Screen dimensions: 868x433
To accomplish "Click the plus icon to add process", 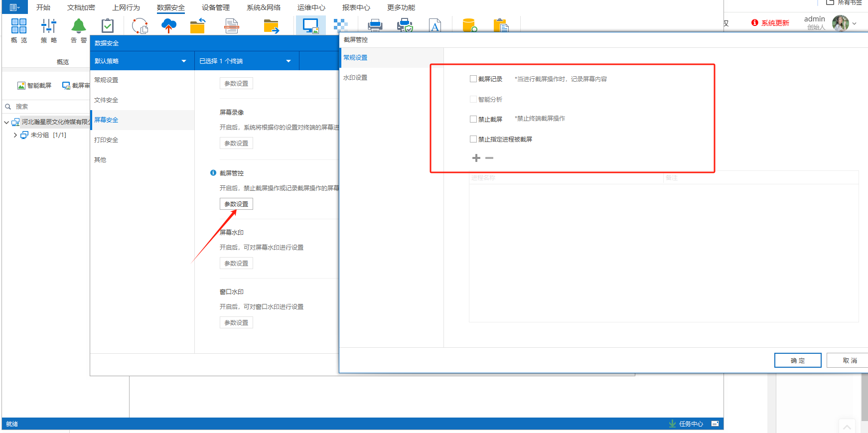I will click(x=476, y=158).
